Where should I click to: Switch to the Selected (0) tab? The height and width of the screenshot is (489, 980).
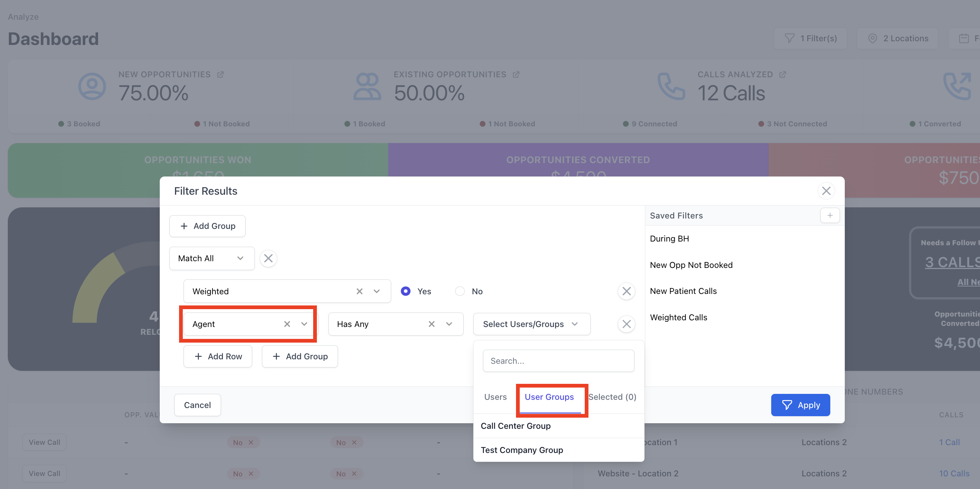(x=612, y=397)
